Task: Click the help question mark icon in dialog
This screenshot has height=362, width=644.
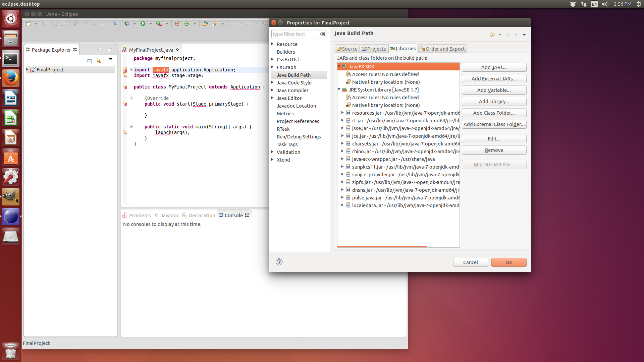Action: pyautogui.click(x=279, y=262)
